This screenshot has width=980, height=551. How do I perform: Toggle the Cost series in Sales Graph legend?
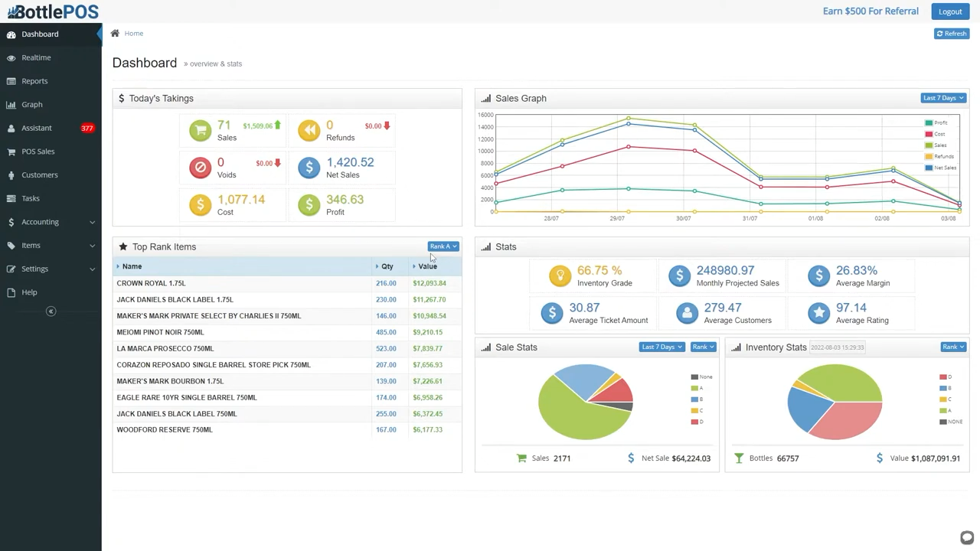[936, 134]
